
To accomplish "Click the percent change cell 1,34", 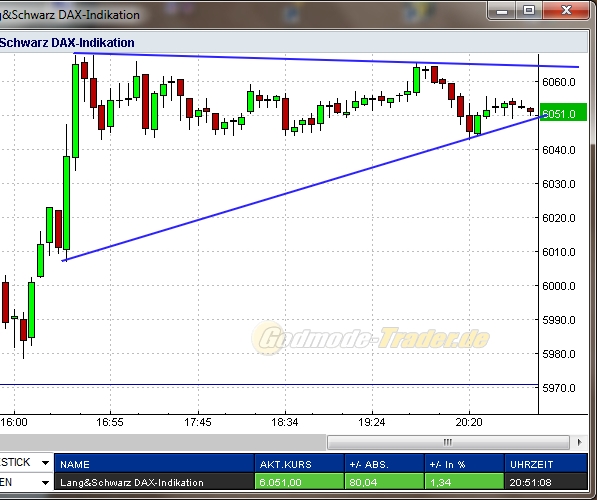I will coord(465,482).
